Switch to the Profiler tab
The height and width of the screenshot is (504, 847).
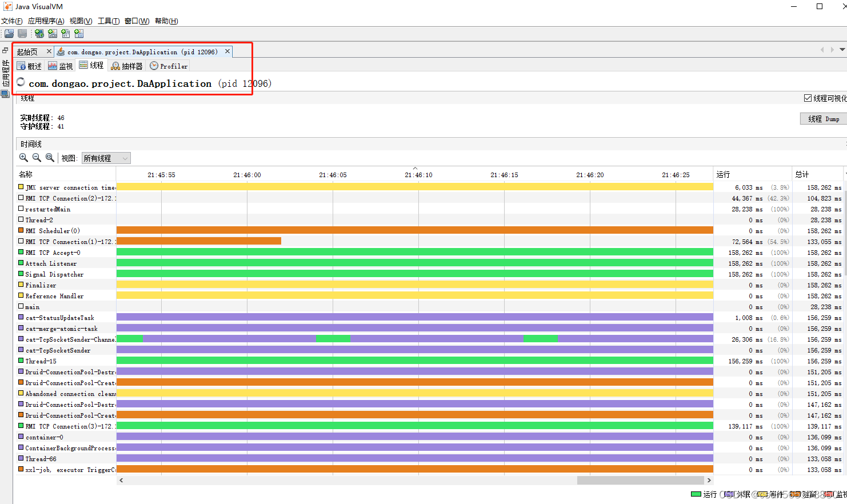pyautogui.click(x=169, y=66)
